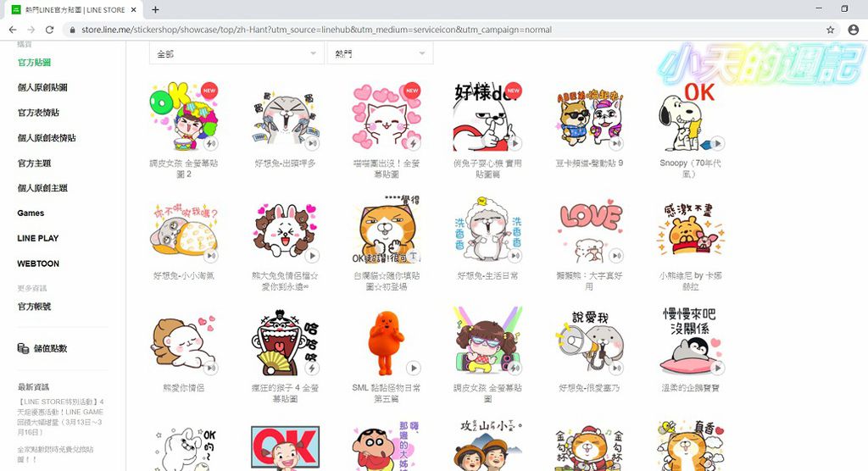This screenshot has width=868, height=471.
Task: Open 小熊維尼 by 卡娜赫拉 sticker thumbnail
Action: pos(690,229)
